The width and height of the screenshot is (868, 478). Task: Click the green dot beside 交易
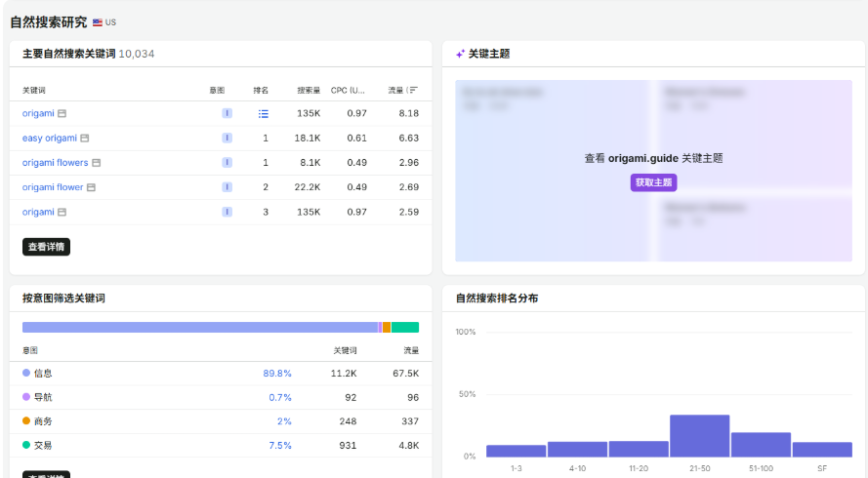pos(26,445)
